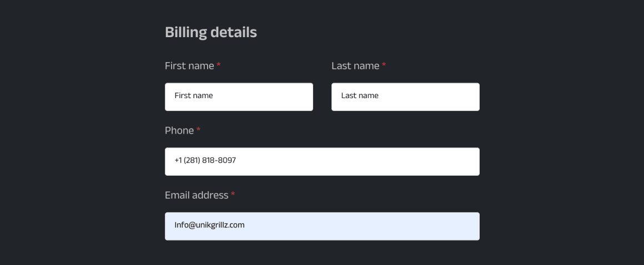Click the word Billing in the heading

(186, 32)
